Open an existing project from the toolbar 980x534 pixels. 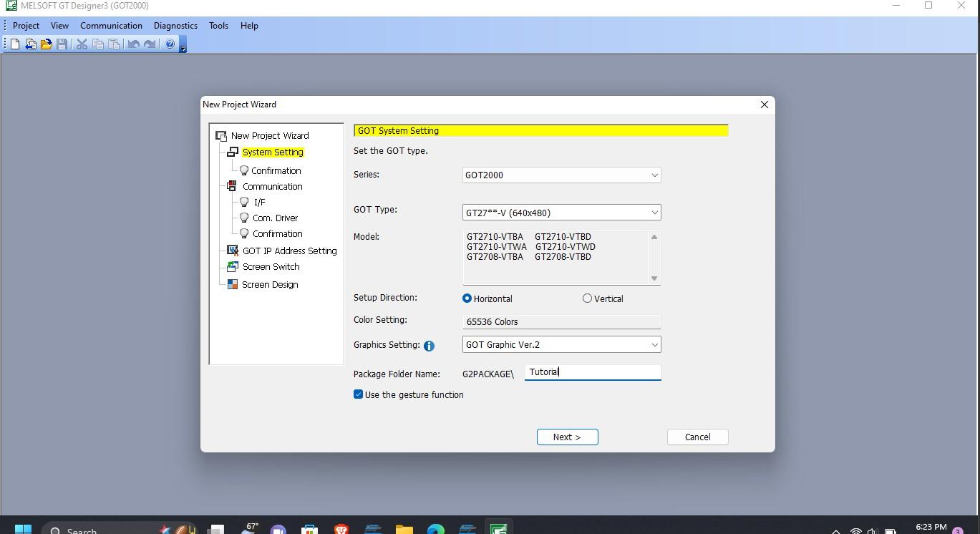46,44
